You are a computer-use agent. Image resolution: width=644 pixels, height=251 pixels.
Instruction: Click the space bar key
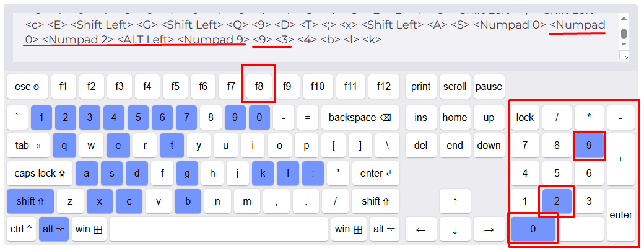219,229
